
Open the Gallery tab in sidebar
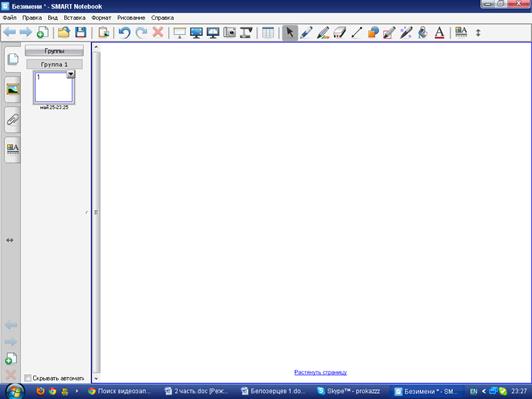13,90
